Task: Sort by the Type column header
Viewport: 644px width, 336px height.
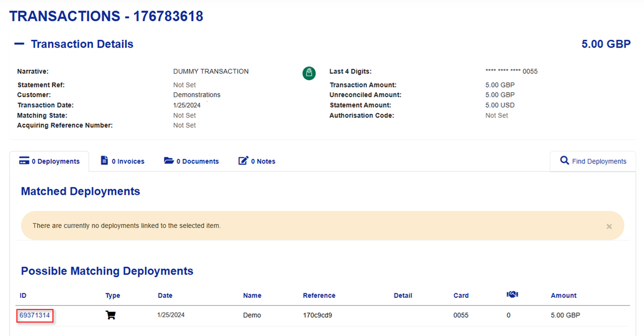Action: (x=113, y=295)
